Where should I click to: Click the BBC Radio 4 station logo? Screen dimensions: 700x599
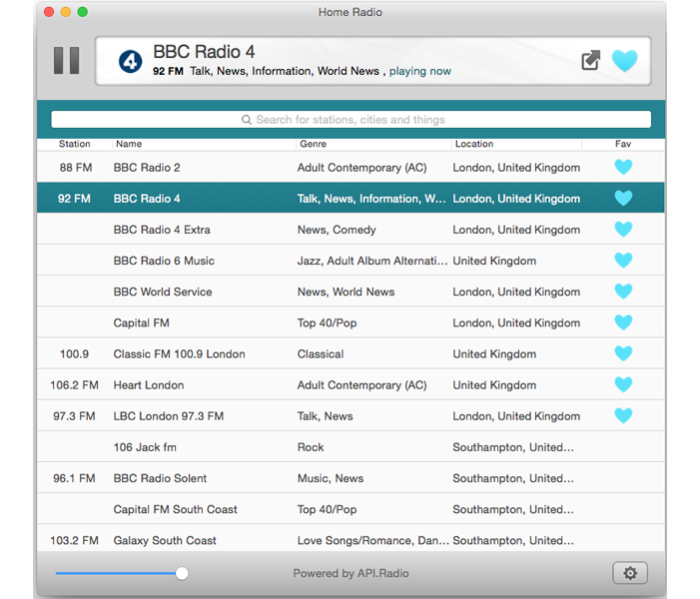tap(130, 62)
